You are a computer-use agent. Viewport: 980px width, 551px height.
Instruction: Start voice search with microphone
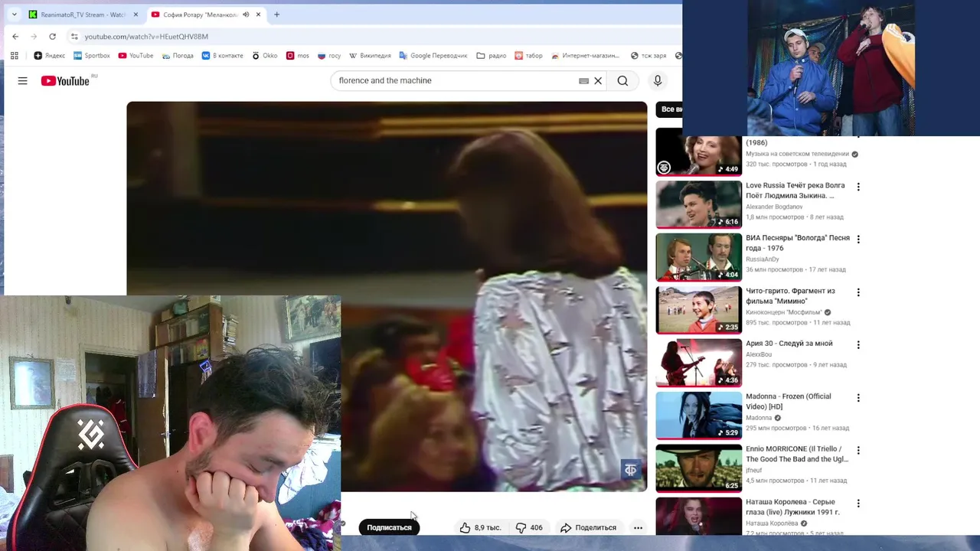(657, 80)
